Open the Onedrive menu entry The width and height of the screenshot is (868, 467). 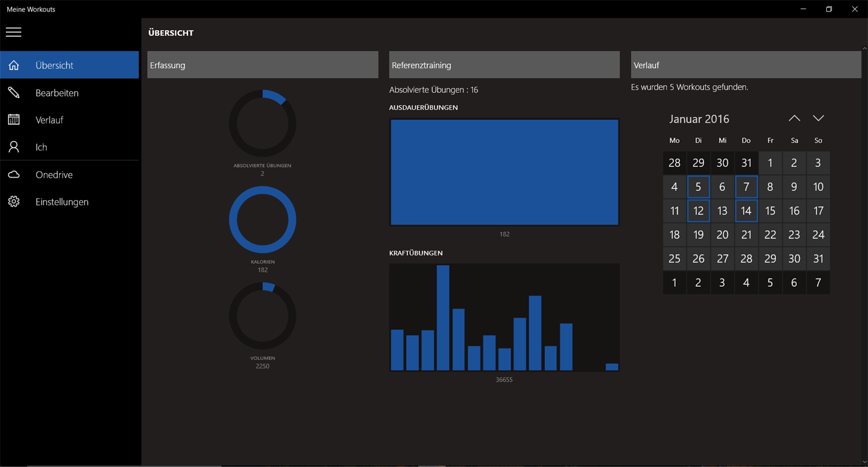point(69,175)
